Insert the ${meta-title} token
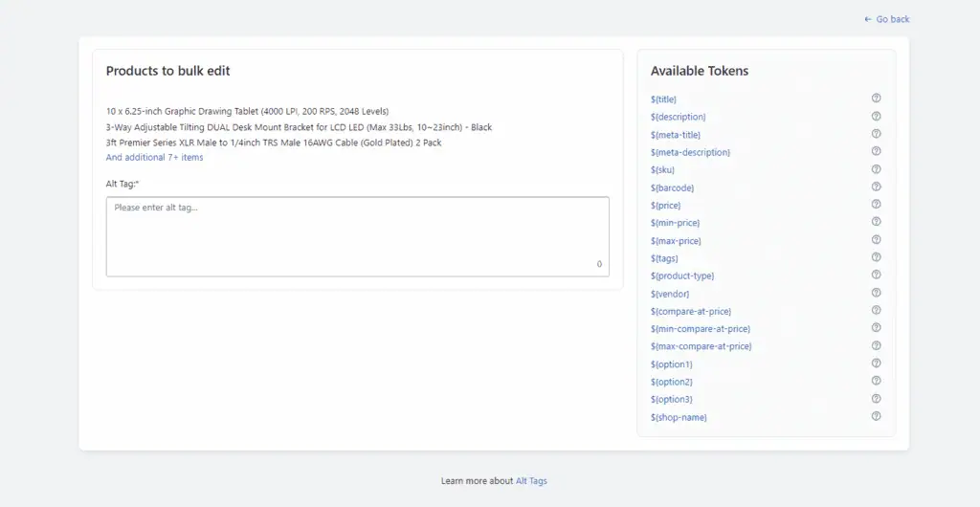This screenshot has height=507, width=980. click(676, 135)
